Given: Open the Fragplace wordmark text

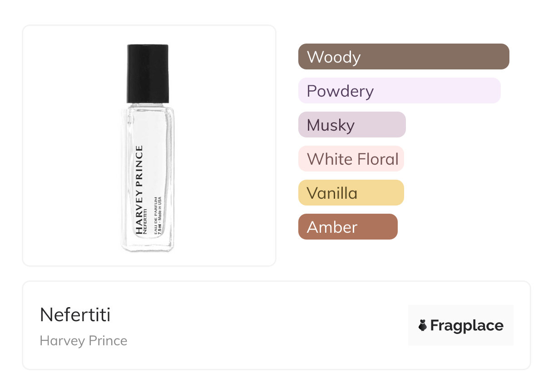Looking at the screenshot, I should click(x=467, y=325).
